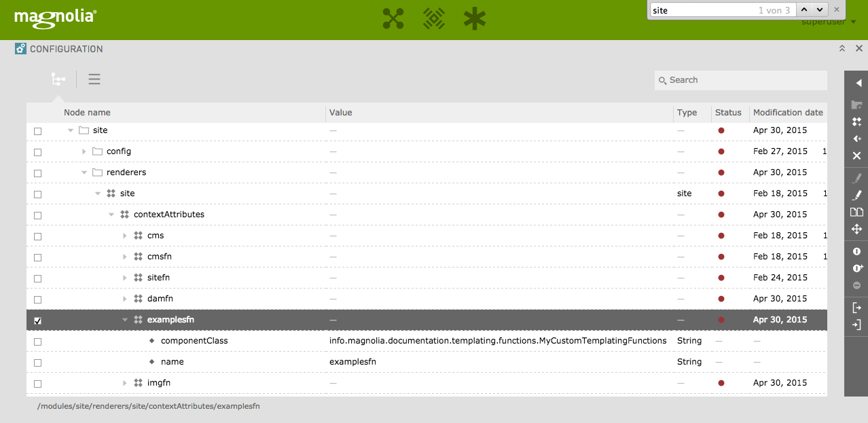The image size is (868, 423).
Task: Select the damfn tree row
Action: tap(427, 299)
